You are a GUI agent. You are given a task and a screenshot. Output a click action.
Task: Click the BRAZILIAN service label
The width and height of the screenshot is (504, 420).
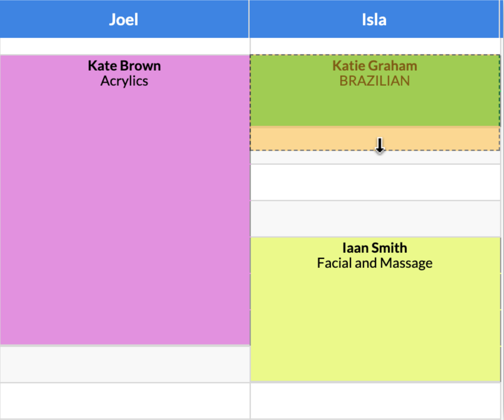[374, 81]
